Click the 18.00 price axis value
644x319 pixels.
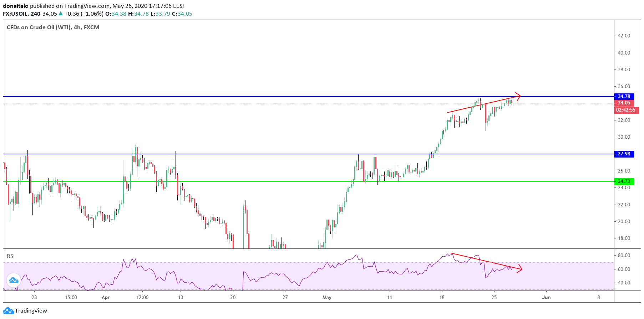click(624, 238)
